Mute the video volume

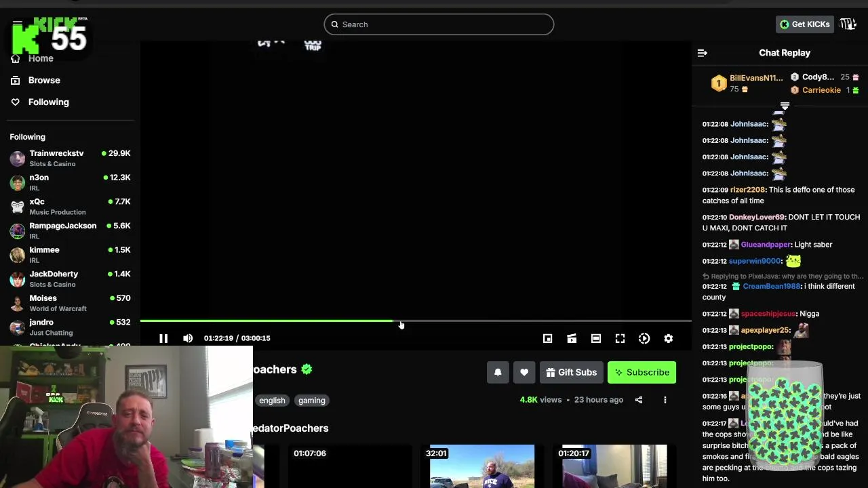188,338
